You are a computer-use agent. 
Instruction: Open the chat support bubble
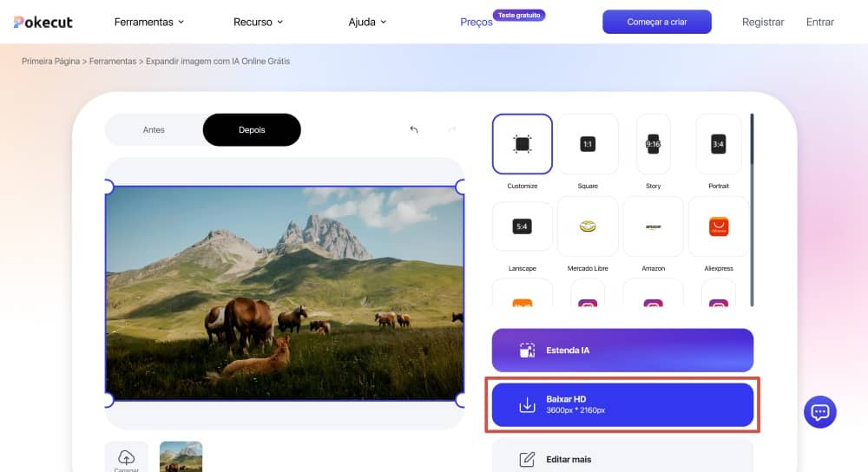(x=820, y=412)
